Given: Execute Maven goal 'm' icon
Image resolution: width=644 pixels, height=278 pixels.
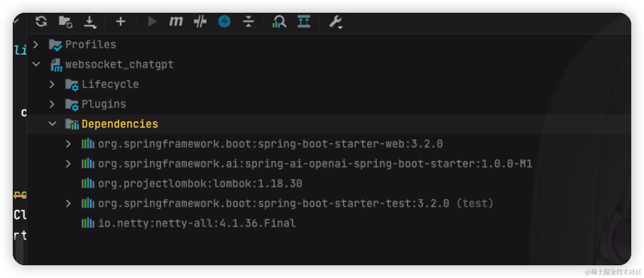Looking at the screenshot, I should pos(176,21).
